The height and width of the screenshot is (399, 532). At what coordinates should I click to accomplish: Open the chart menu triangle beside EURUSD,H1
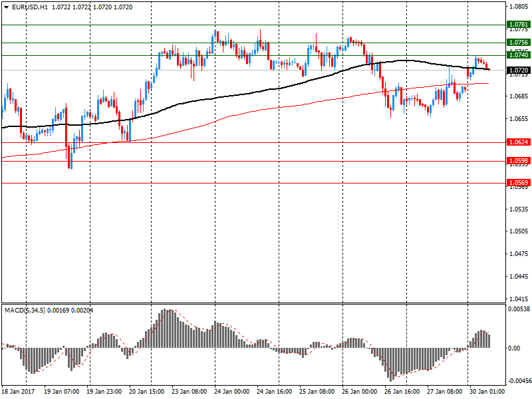coord(7,7)
